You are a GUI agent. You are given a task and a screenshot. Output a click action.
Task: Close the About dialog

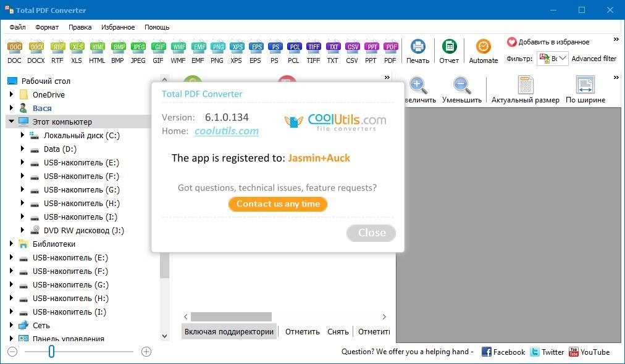371,233
